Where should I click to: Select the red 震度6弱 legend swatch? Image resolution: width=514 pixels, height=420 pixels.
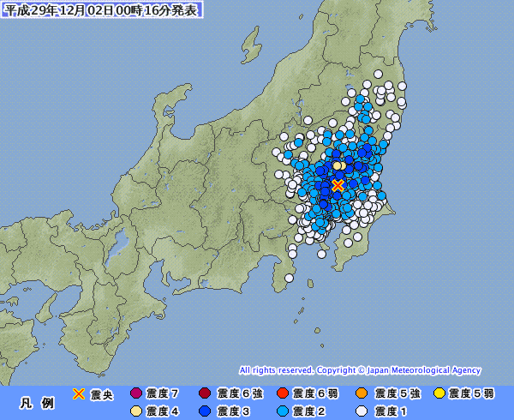282,393
